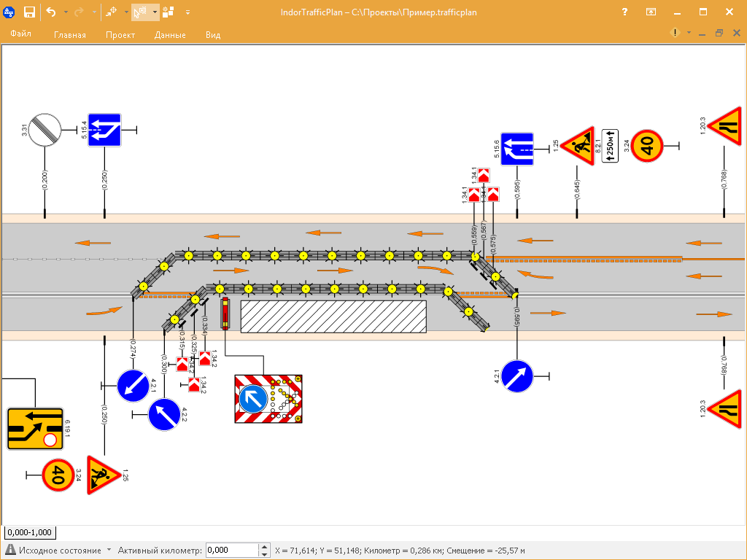Switch to the Данные ribbon tab

coord(170,35)
